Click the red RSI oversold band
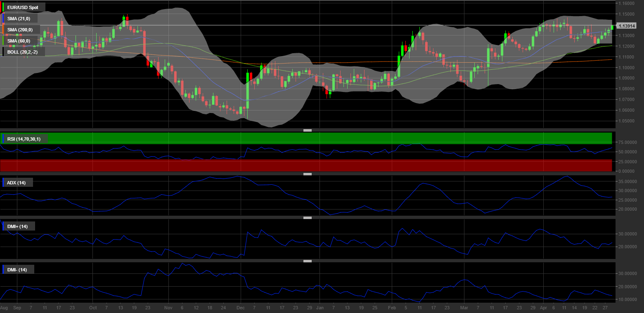Screen dimensions: 644x313 [x=305, y=165]
